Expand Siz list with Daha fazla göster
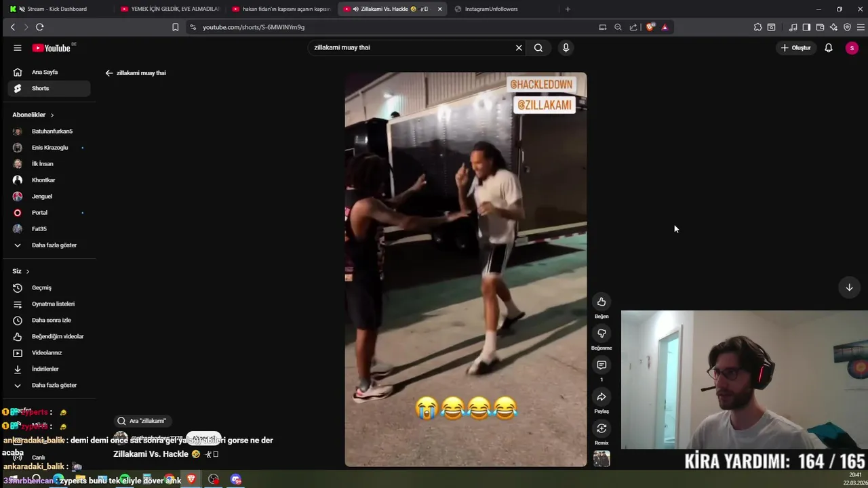The image size is (868, 488). point(49,386)
